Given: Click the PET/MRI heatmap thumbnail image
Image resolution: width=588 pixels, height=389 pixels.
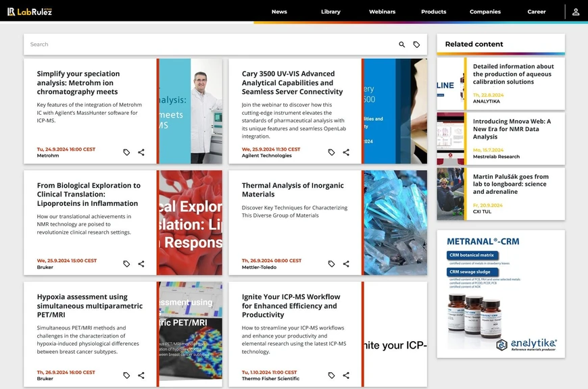Looking at the screenshot, I should tap(191, 334).
